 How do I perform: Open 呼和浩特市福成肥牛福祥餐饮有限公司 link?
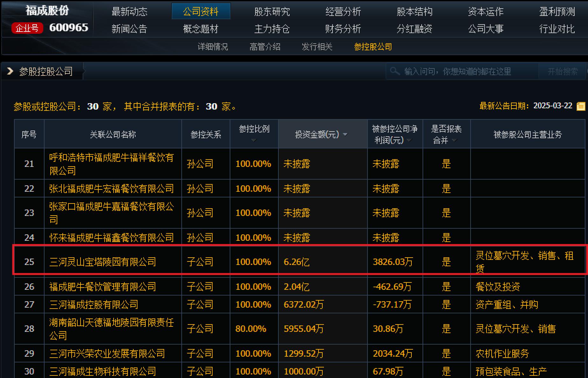click(x=111, y=164)
